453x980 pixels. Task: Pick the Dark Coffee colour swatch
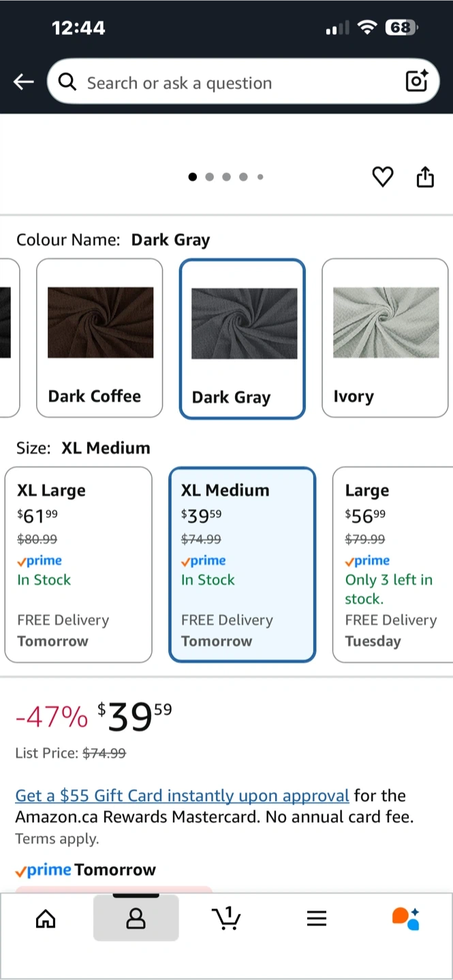click(99, 338)
